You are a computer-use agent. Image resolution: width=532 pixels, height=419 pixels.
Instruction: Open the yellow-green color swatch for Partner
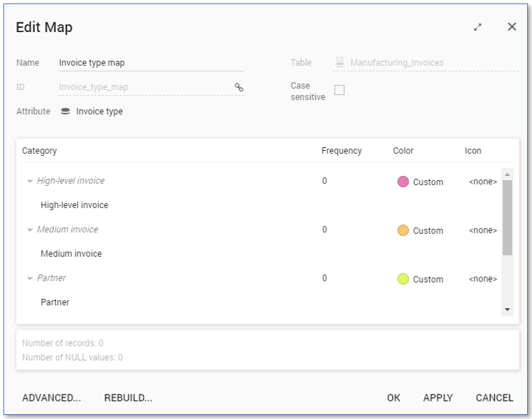[x=403, y=279]
